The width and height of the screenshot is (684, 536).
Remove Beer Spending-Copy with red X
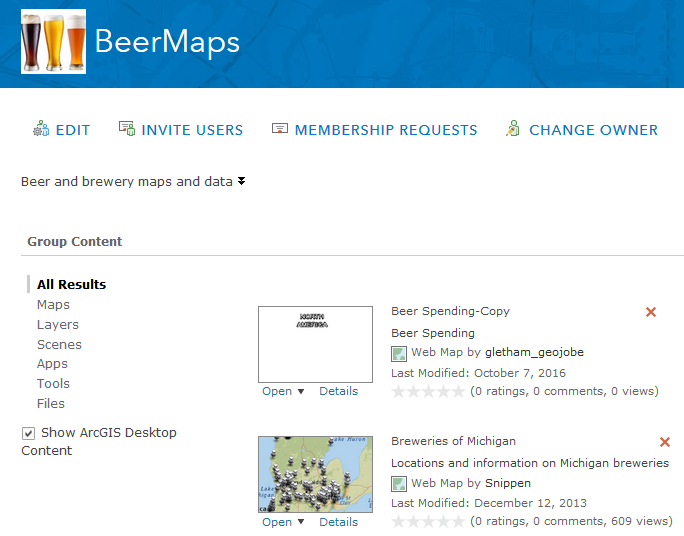click(x=651, y=312)
